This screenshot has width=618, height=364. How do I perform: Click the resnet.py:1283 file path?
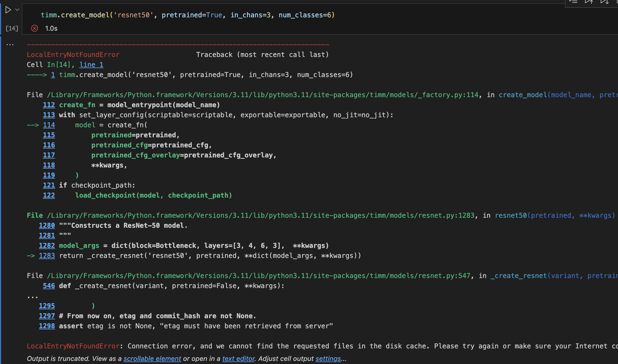261,215
